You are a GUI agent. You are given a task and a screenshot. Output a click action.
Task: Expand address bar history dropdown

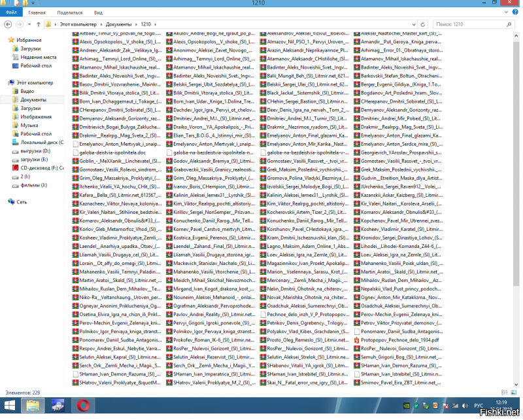click(x=414, y=24)
